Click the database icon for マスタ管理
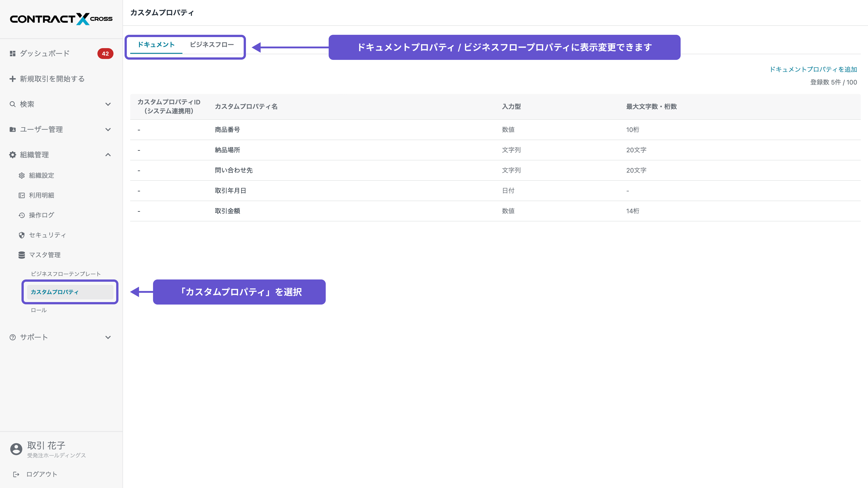 (x=21, y=255)
